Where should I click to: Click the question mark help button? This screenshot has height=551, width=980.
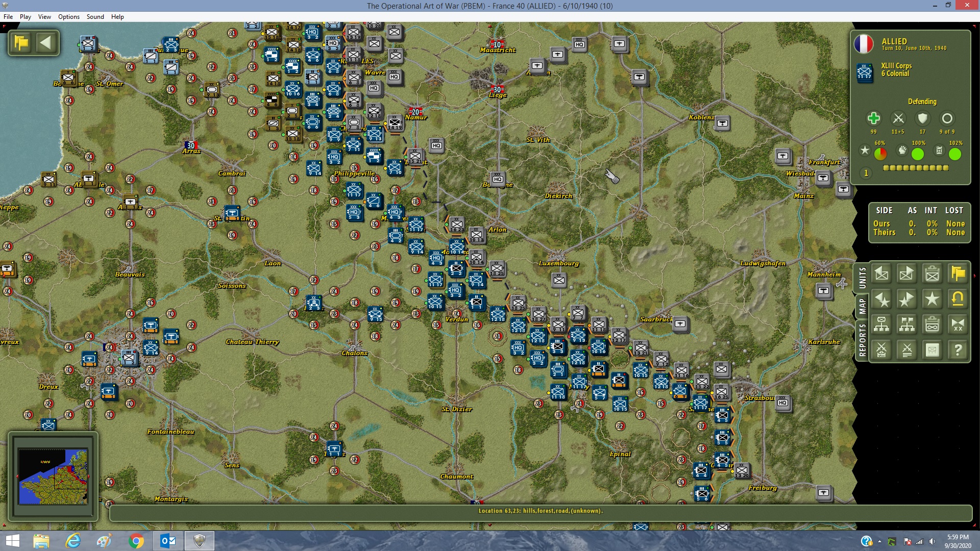958,350
